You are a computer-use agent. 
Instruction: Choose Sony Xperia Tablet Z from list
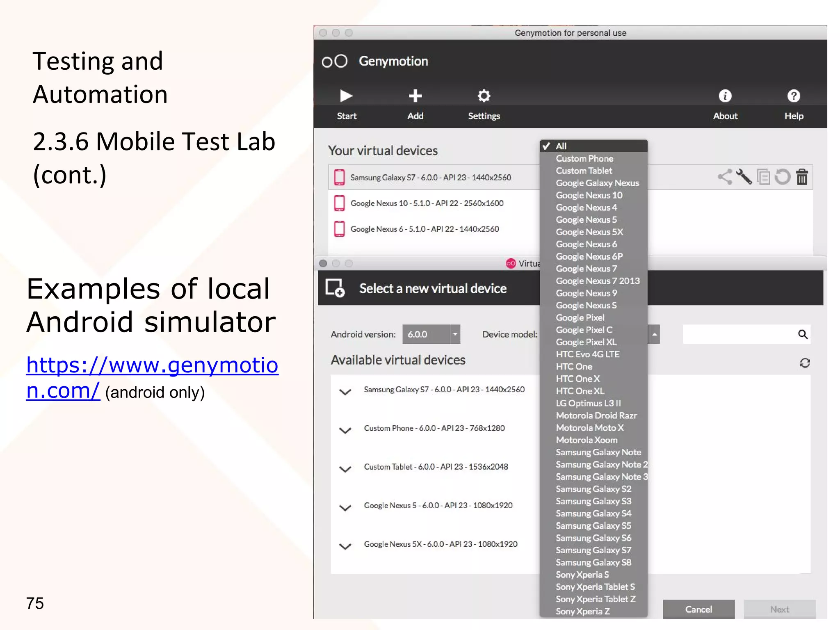[x=593, y=599]
